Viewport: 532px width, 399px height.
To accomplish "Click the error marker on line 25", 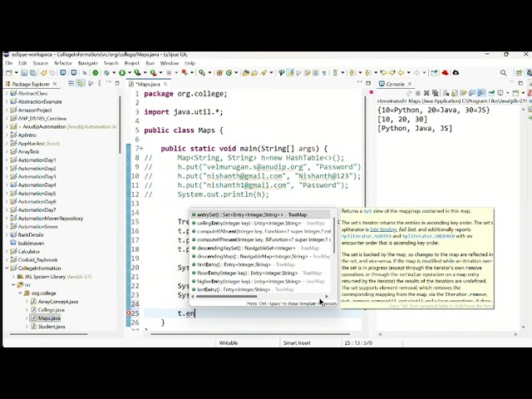I will click(x=129, y=313).
